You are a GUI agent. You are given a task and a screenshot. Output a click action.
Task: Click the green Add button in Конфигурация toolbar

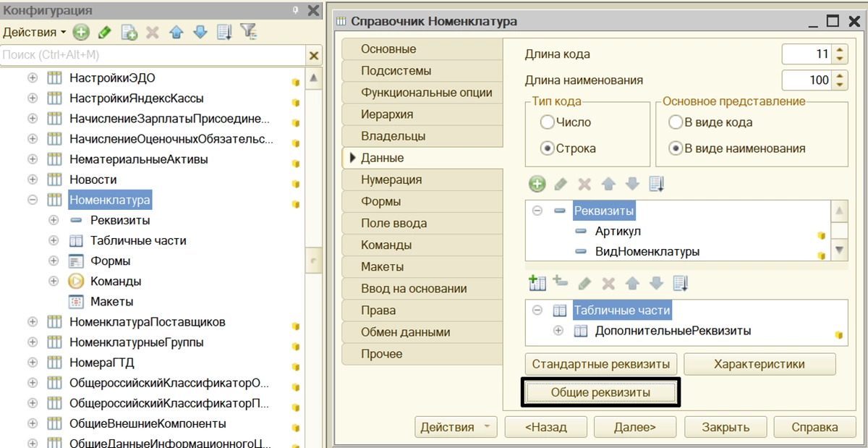tap(81, 32)
